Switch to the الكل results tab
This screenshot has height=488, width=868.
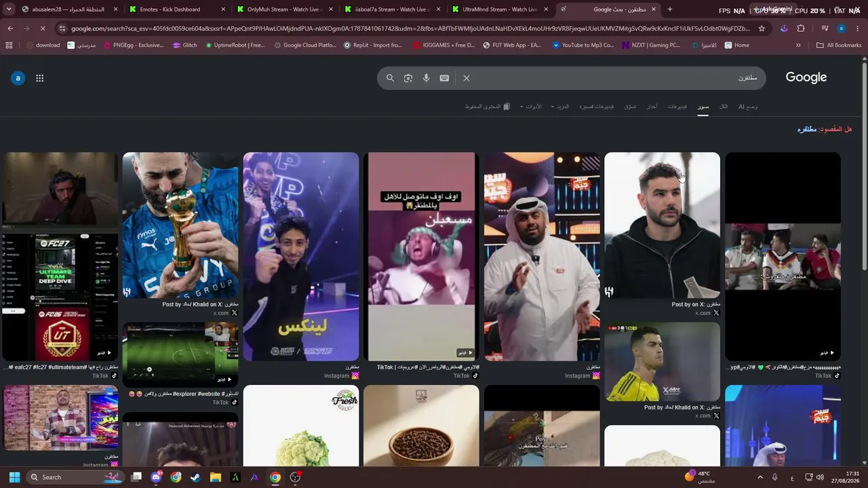click(x=724, y=106)
